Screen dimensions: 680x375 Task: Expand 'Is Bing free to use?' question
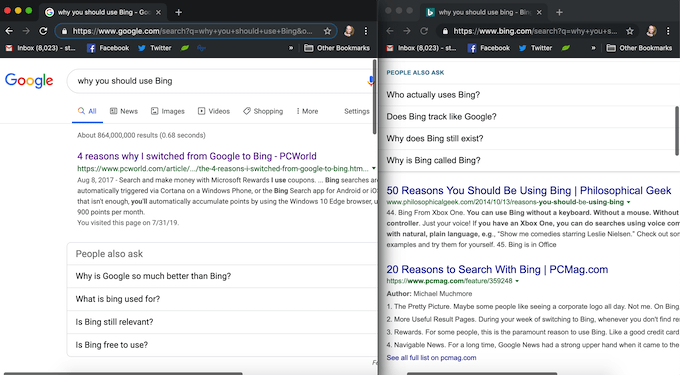coord(222,345)
